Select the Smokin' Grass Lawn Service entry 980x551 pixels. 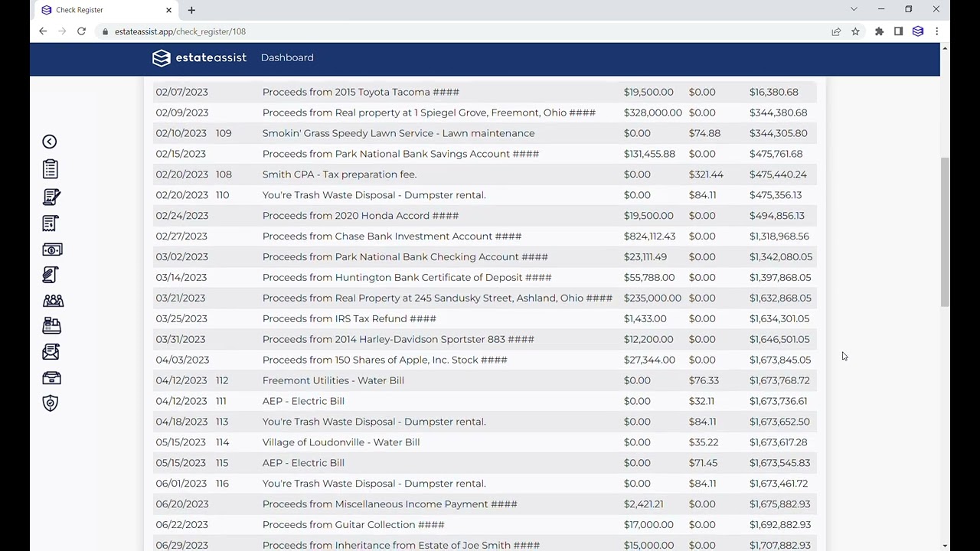[x=485, y=133]
